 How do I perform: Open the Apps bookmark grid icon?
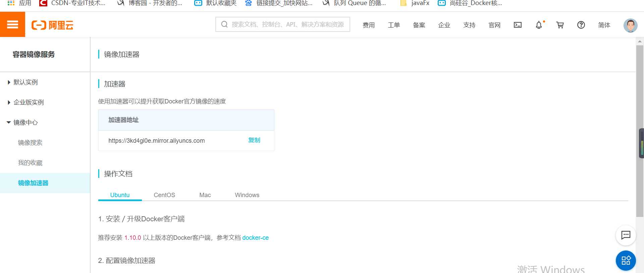[x=11, y=3]
